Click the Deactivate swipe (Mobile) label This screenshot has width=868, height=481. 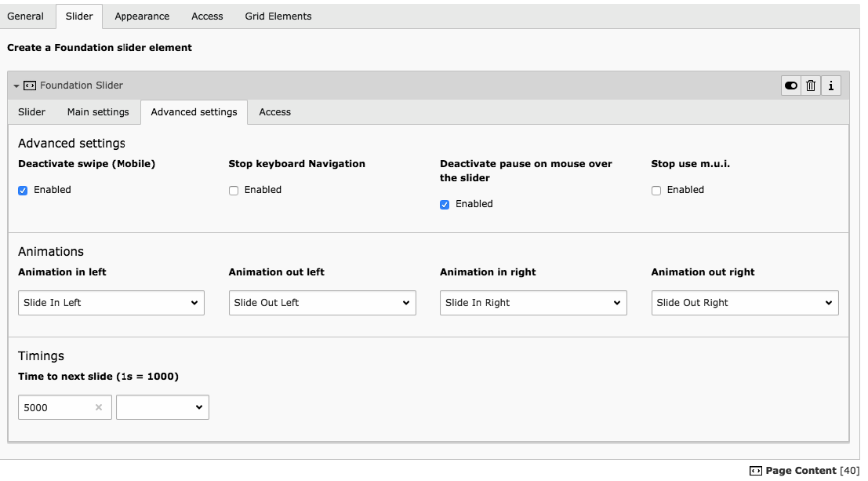click(87, 163)
